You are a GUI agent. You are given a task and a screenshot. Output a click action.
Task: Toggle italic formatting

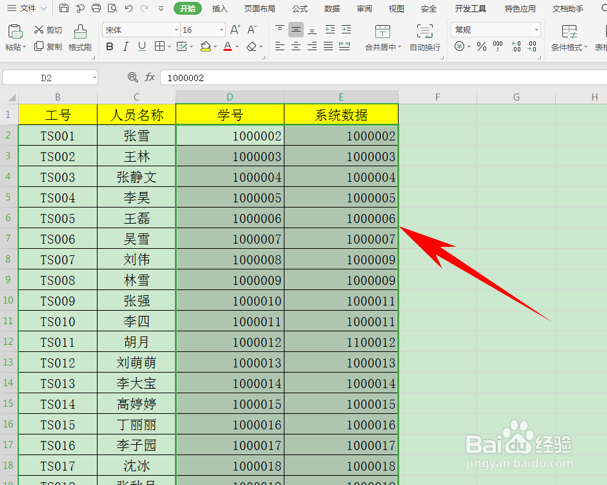tap(125, 47)
